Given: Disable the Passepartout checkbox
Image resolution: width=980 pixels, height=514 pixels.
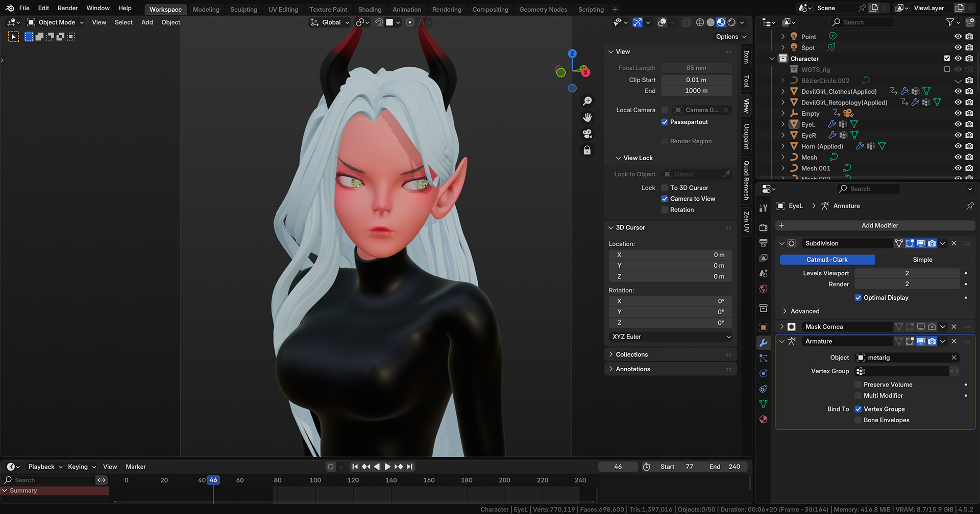Looking at the screenshot, I should click(x=665, y=122).
